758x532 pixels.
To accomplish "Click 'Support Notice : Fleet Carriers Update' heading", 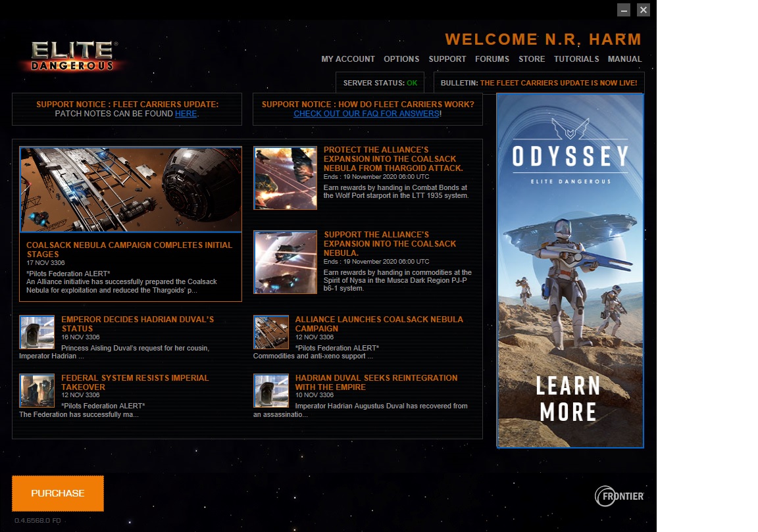I will point(127,105).
